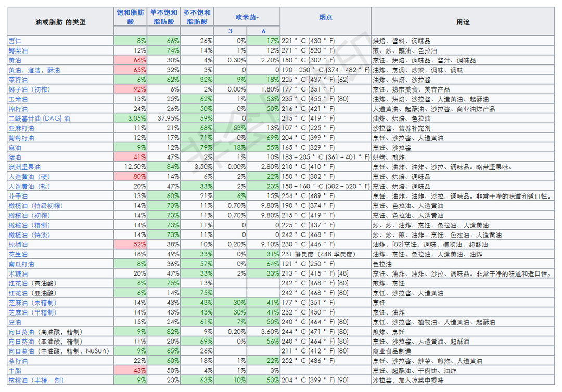Viewport: 562px width, 392px height.
Task: Open the 人造黄油（硬）link
Action: point(29,176)
